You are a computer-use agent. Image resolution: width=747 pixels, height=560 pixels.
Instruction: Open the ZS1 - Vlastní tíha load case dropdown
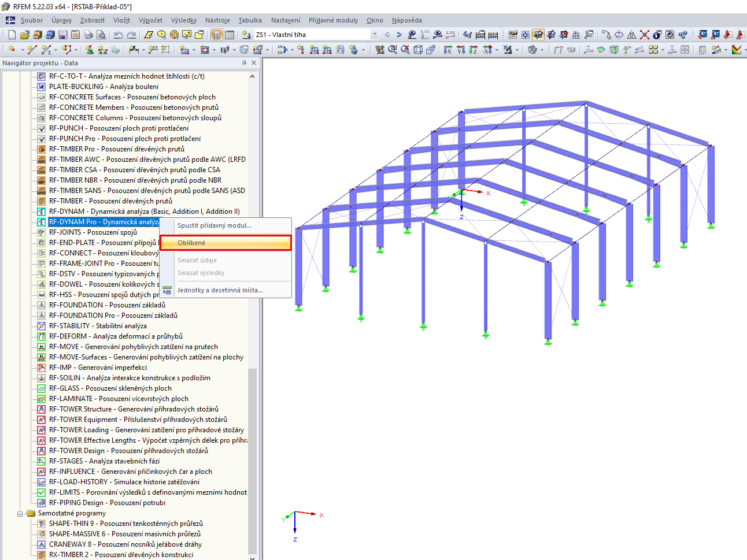coord(375,35)
